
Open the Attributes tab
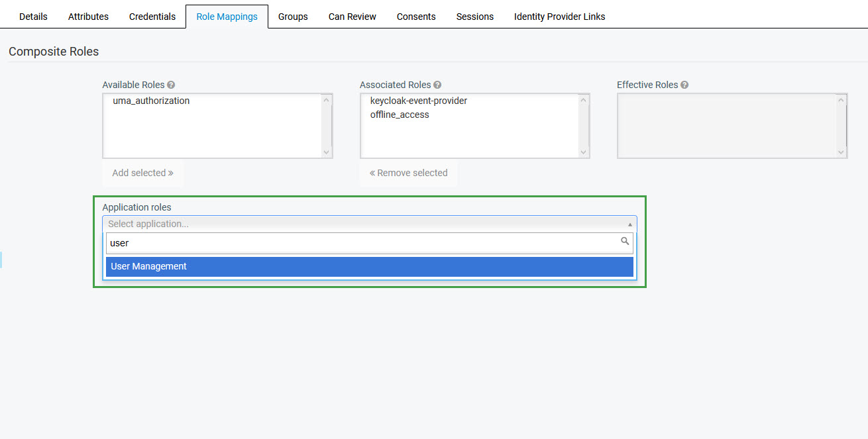click(88, 17)
